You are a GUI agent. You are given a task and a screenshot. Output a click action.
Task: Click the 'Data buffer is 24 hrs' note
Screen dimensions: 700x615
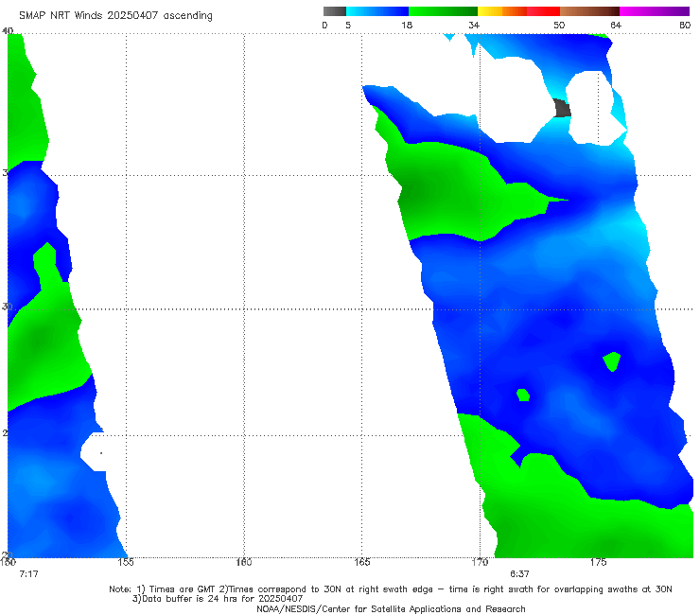217,599
